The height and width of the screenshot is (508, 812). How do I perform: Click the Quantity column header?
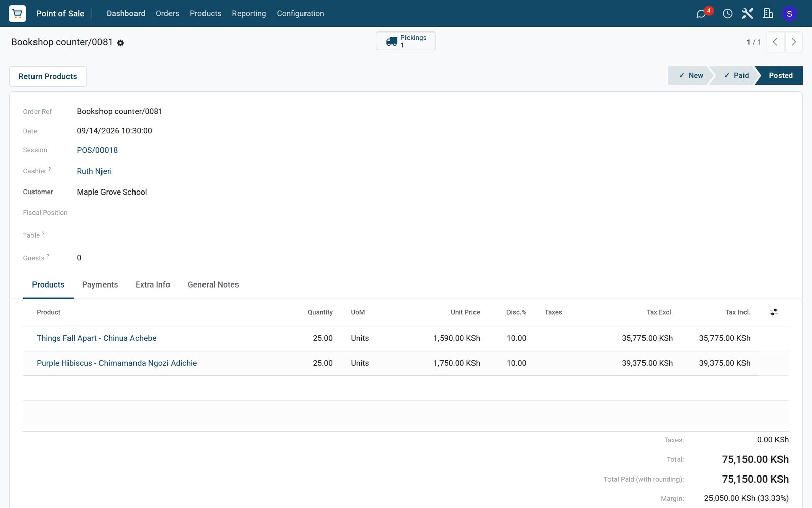(x=320, y=312)
